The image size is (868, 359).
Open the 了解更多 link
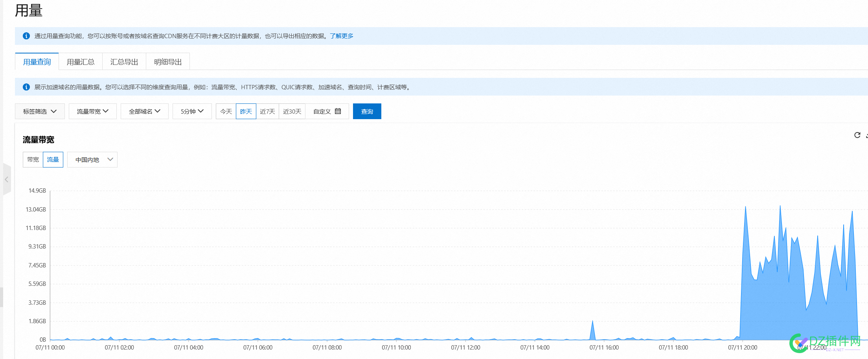coord(342,36)
